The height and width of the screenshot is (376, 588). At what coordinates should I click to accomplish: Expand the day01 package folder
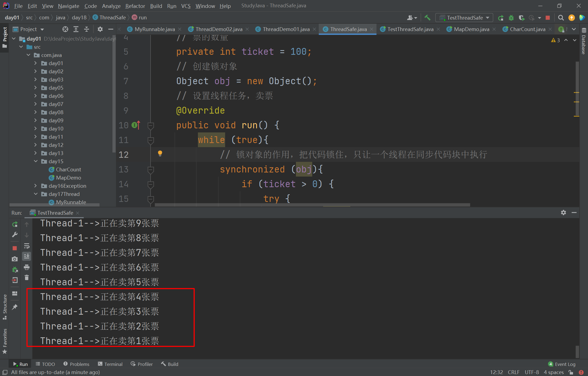pos(36,63)
